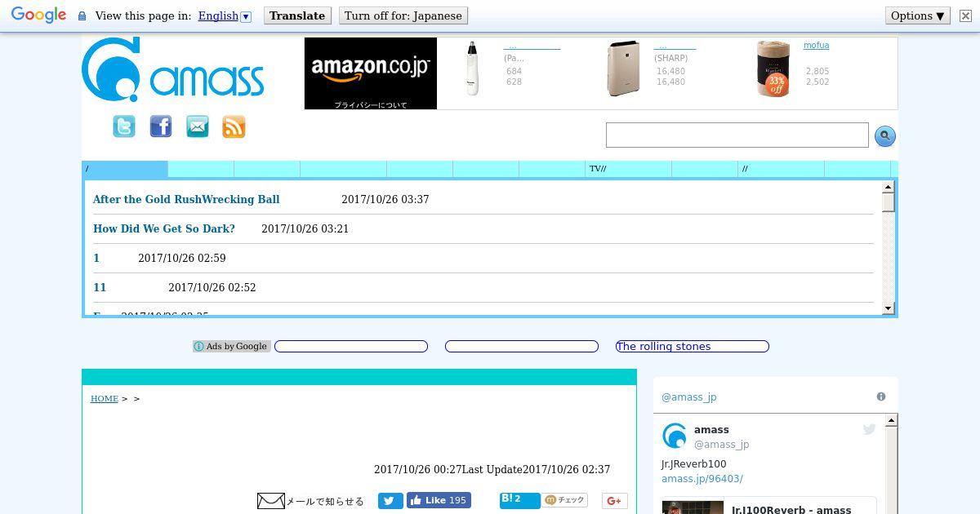The width and height of the screenshot is (980, 514).
Task: Click the blue search magnifier button
Action: coord(885,136)
